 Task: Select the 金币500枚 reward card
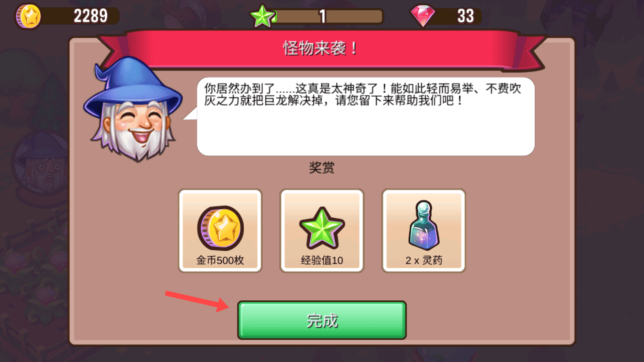[x=220, y=231]
